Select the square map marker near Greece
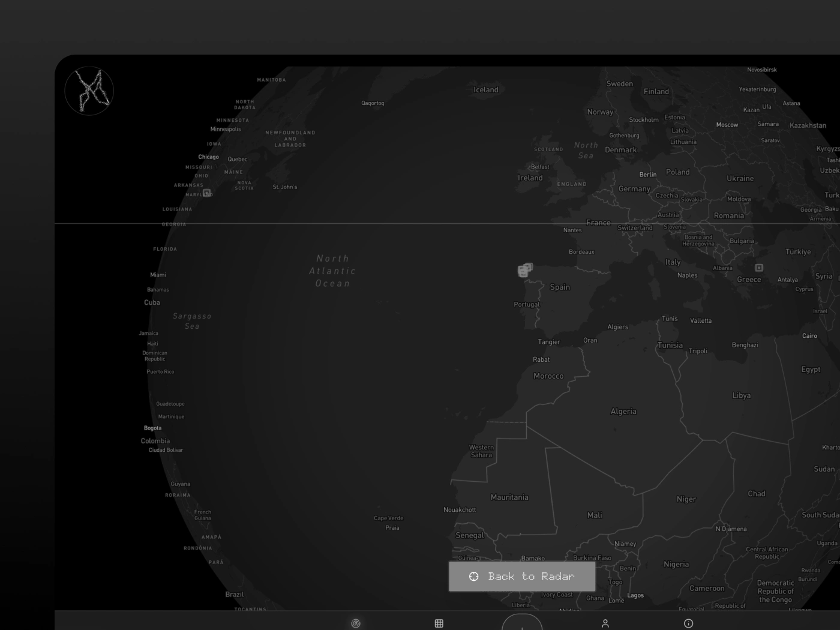The image size is (840, 630). pos(759,268)
